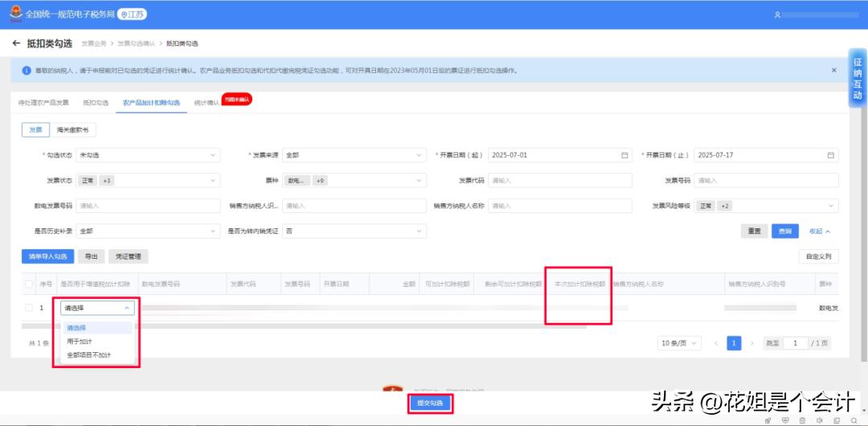Open the 发票状态 dropdown

pos(148,181)
